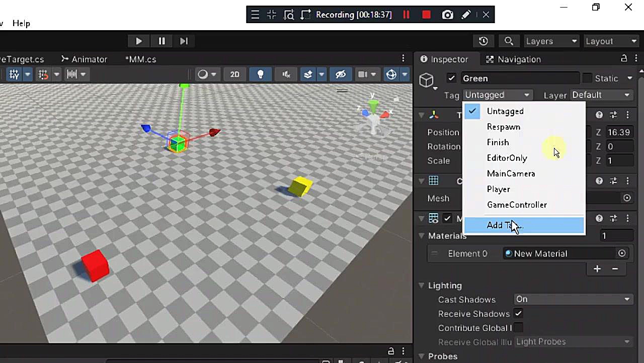644x363 pixels.
Task: Select the EditorOnly tag
Action: coord(524,158)
